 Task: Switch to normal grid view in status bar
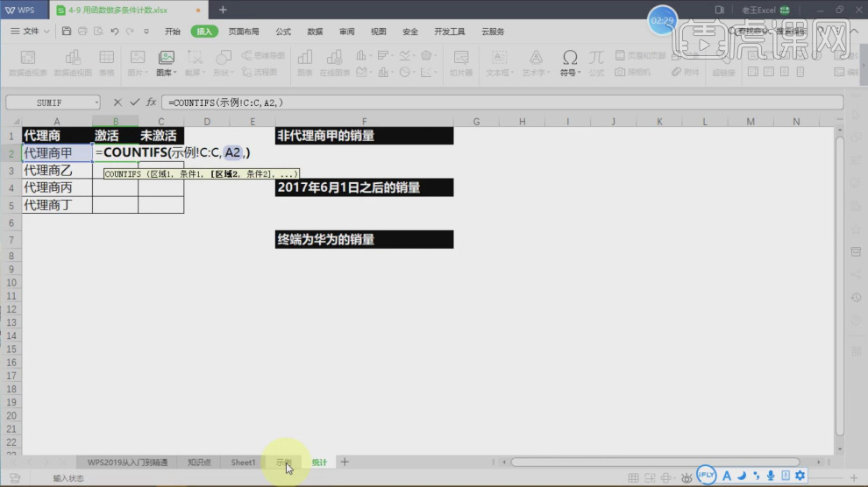click(633, 477)
